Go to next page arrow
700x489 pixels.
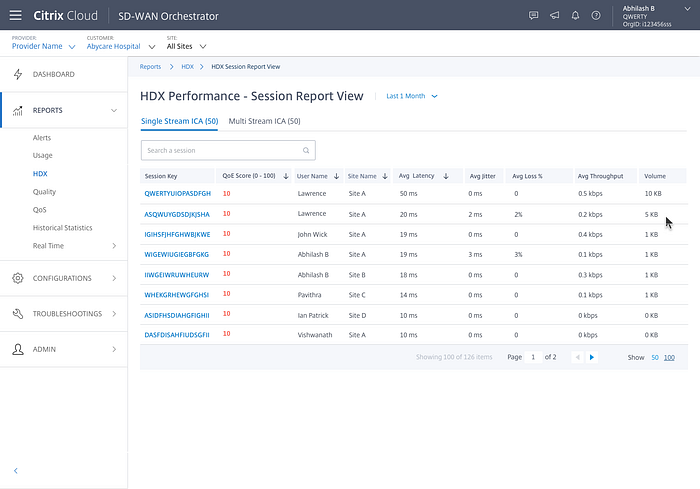[x=592, y=357]
